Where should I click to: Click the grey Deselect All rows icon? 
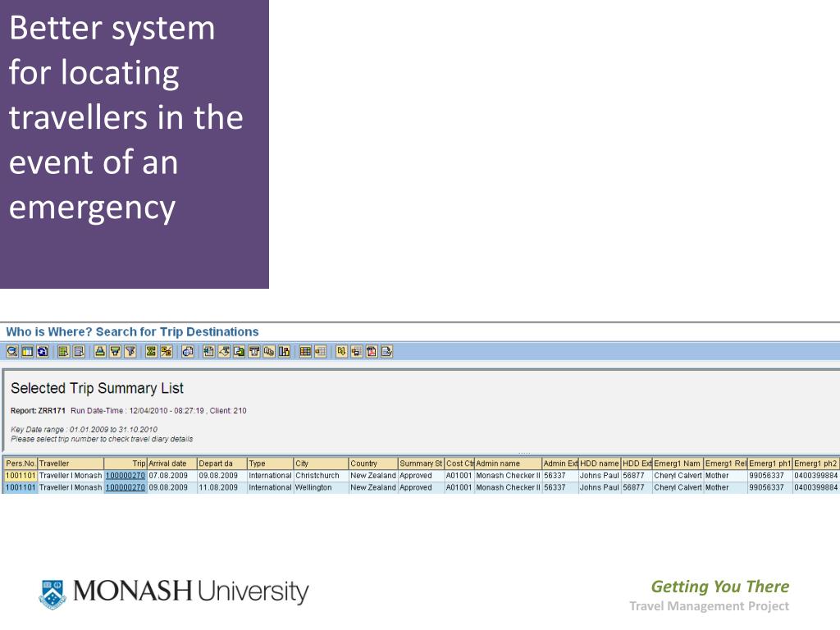(x=79, y=351)
